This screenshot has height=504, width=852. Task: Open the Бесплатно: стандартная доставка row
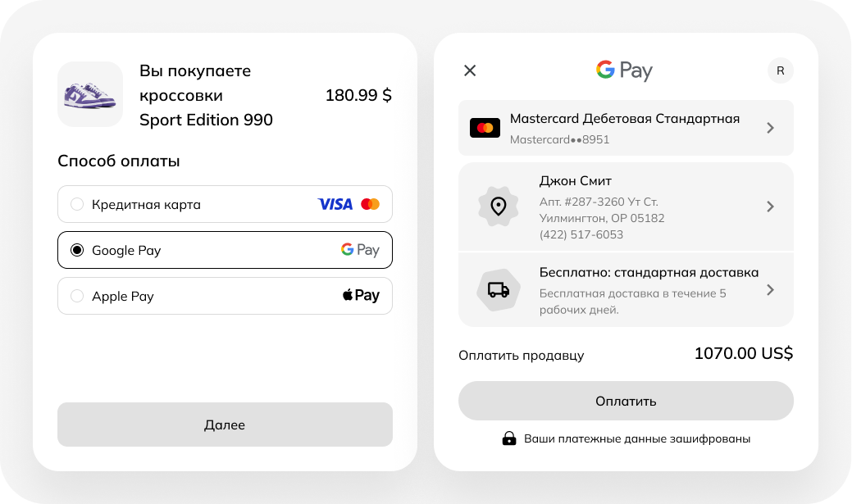(x=626, y=290)
